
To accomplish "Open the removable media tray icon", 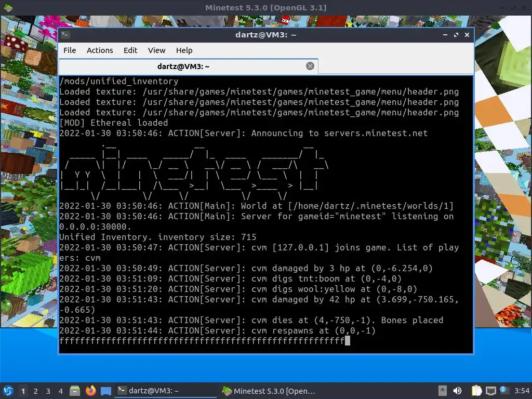I will [443, 391].
